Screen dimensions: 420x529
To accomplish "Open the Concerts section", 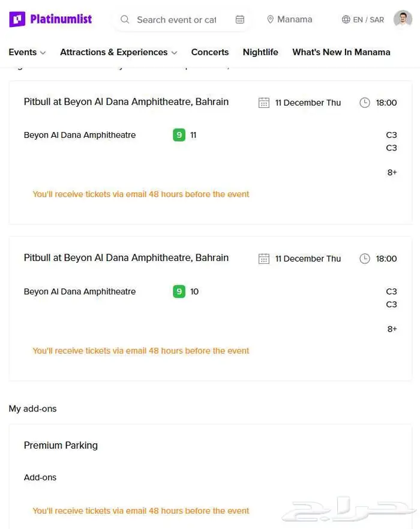I will [x=210, y=52].
